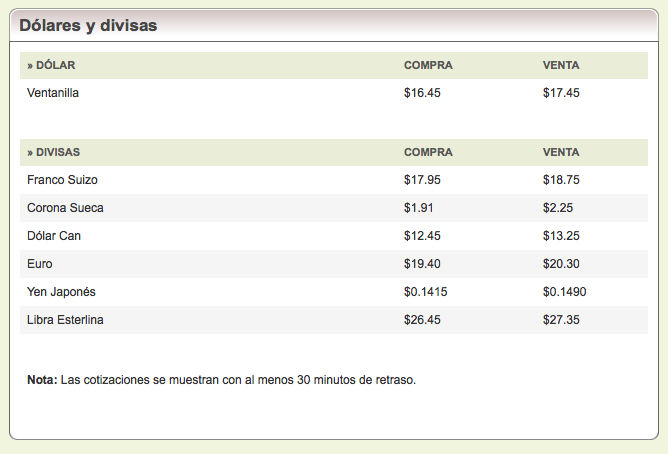
Task: Select the Yen Japonés currency label
Action: [62, 291]
